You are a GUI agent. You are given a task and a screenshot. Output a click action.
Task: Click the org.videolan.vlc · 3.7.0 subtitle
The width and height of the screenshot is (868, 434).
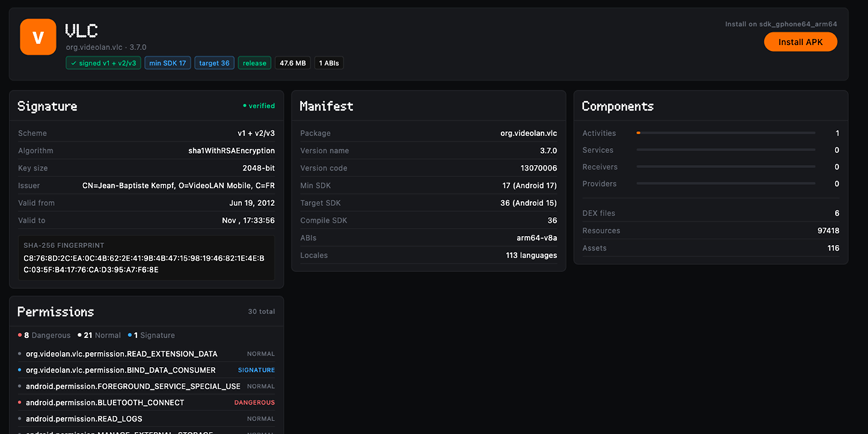click(106, 47)
